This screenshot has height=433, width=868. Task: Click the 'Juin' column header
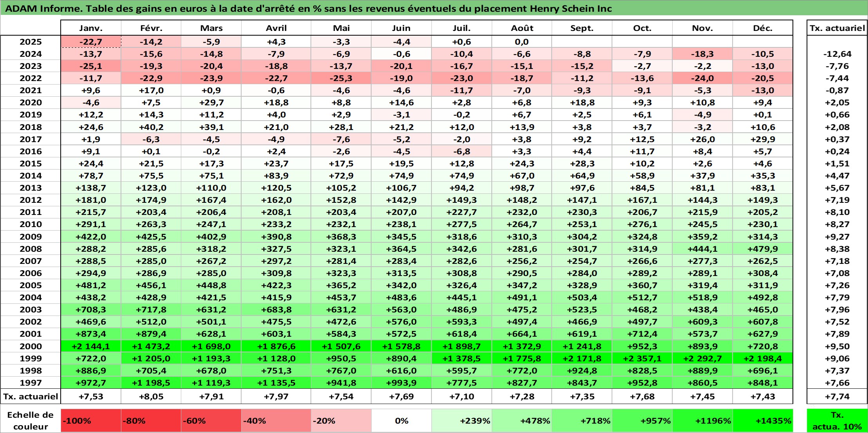(401, 28)
